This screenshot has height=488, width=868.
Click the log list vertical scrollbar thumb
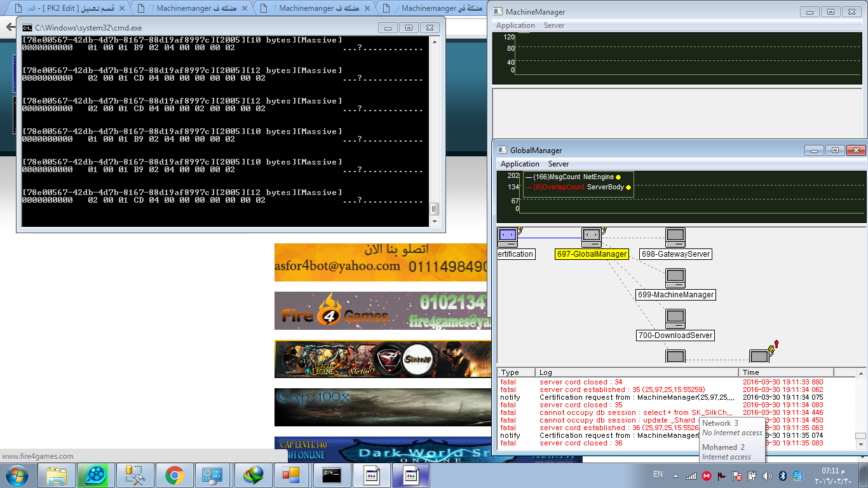coord(860,436)
